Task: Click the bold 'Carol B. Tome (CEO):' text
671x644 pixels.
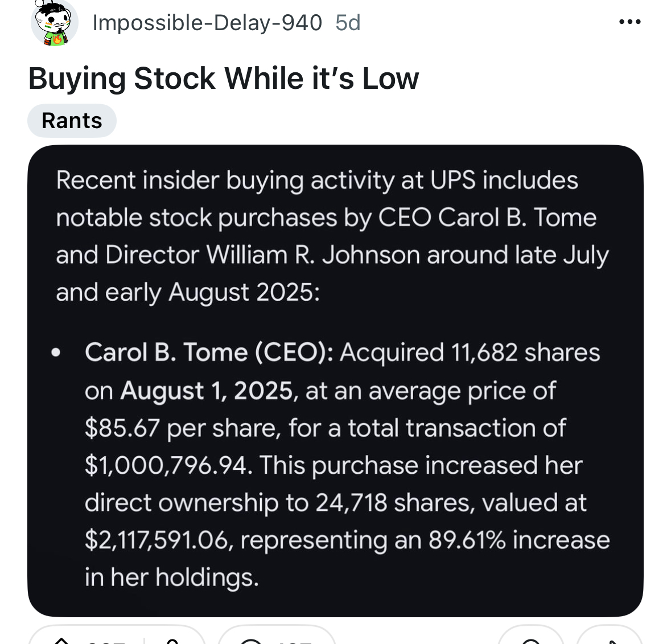Action: coord(209,352)
